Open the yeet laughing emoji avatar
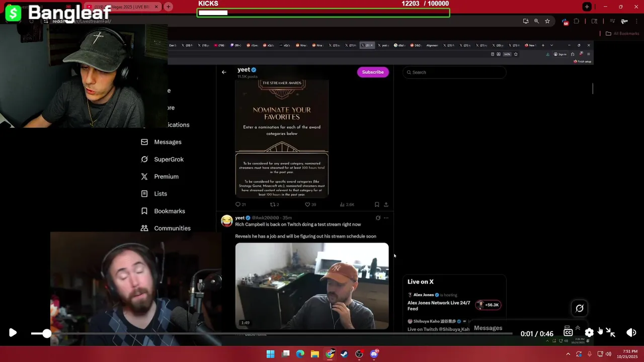 point(227,221)
